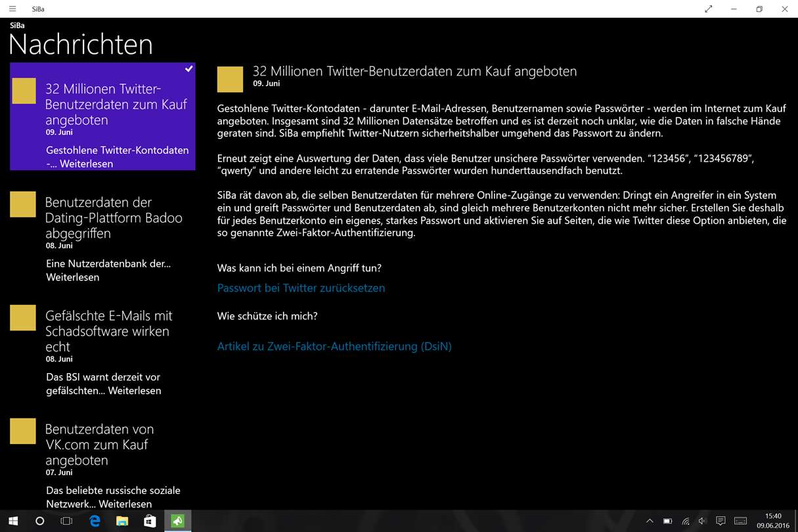Click the article headline '32 Millionen Twitter-Benutzerdaten'

(414, 71)
